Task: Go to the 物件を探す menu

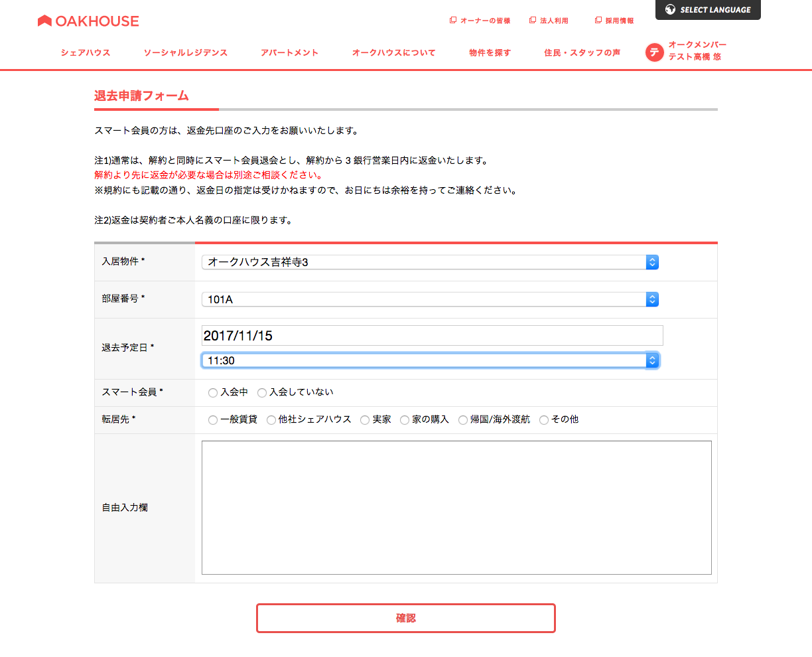Action: [490, 52]
